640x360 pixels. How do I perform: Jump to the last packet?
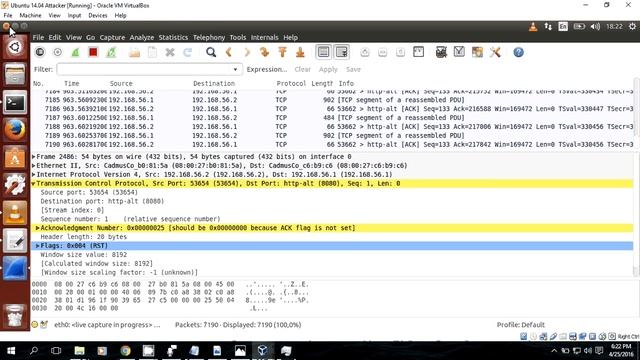pos(300,52)
